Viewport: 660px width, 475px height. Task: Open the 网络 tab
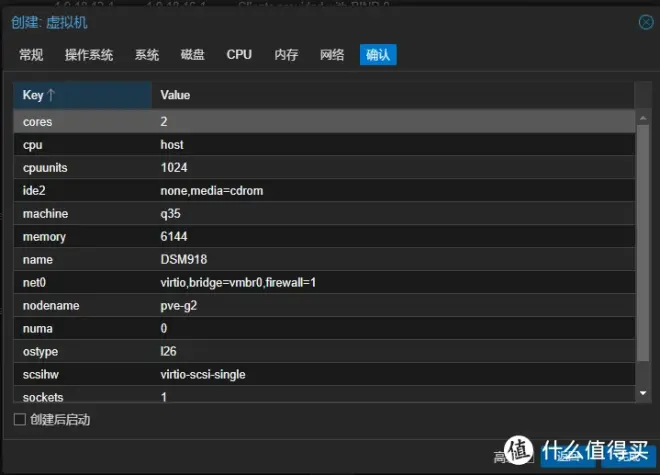click(332, 55)
